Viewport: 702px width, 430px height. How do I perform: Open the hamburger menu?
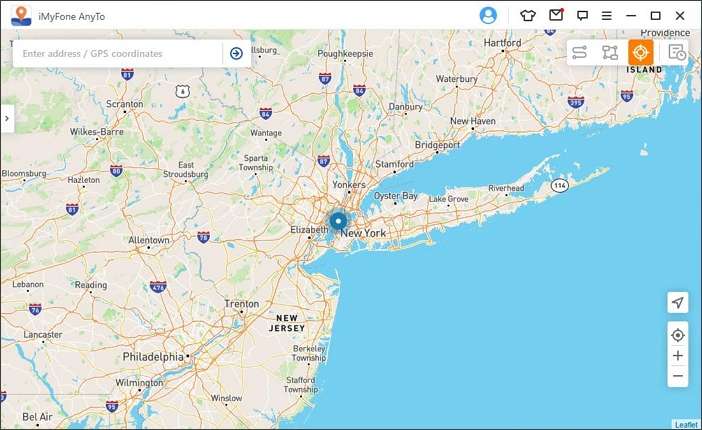(x=607, y=16)
